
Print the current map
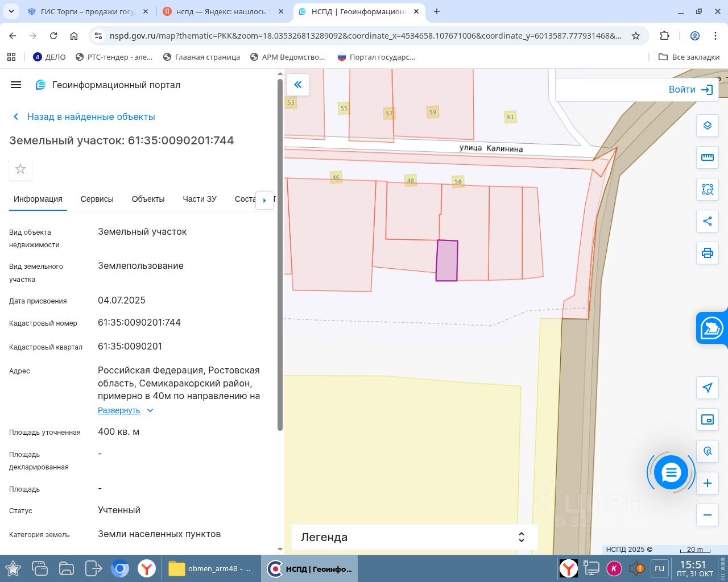point(708,253)
